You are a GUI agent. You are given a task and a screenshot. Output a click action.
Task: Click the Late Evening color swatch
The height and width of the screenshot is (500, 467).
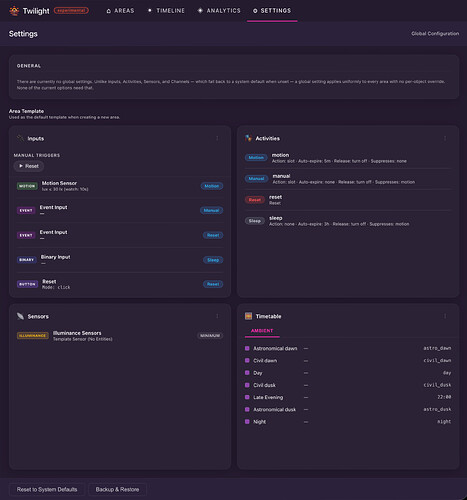(x=247, y=397)
